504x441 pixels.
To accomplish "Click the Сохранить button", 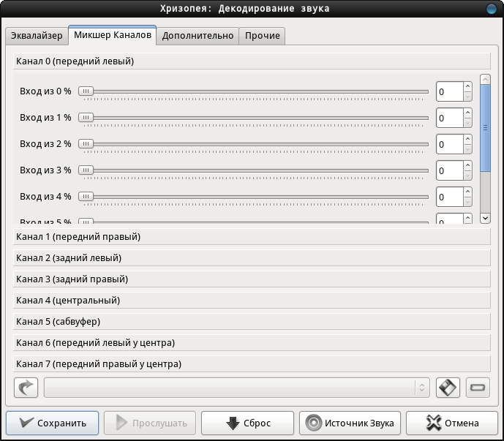I will 53,423.
